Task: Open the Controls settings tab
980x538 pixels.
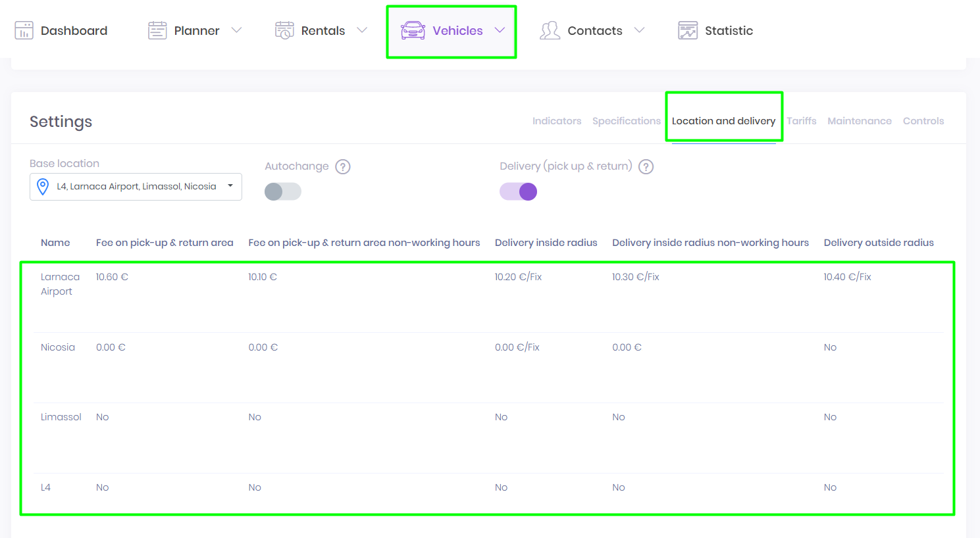Action: click(x=923, y=121)
